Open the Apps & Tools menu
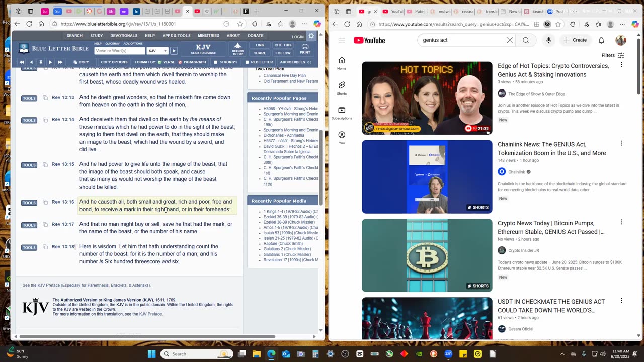 176,36
